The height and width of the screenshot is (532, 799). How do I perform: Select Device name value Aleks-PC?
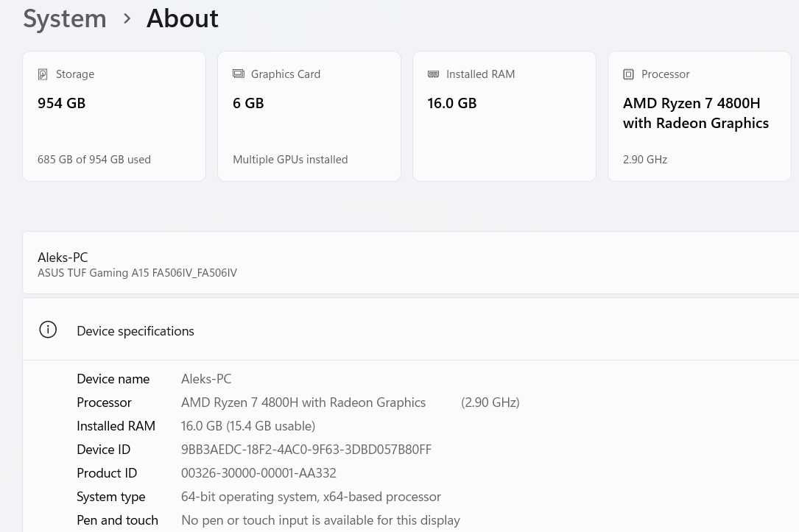coord(206,379)
